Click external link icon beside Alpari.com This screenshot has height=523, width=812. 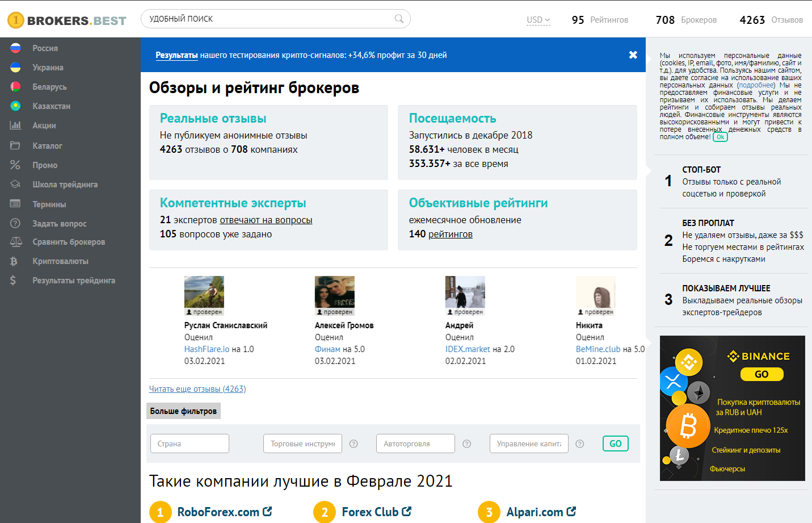(571, 511)
